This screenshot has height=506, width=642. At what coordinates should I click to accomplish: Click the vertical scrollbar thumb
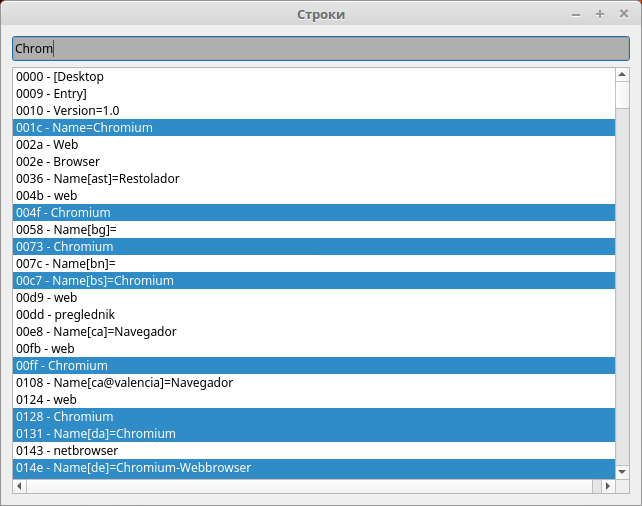622,95
